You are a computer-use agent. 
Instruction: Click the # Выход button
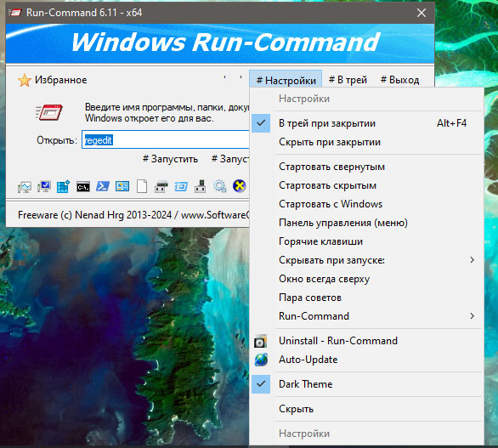tap(400, 80)
